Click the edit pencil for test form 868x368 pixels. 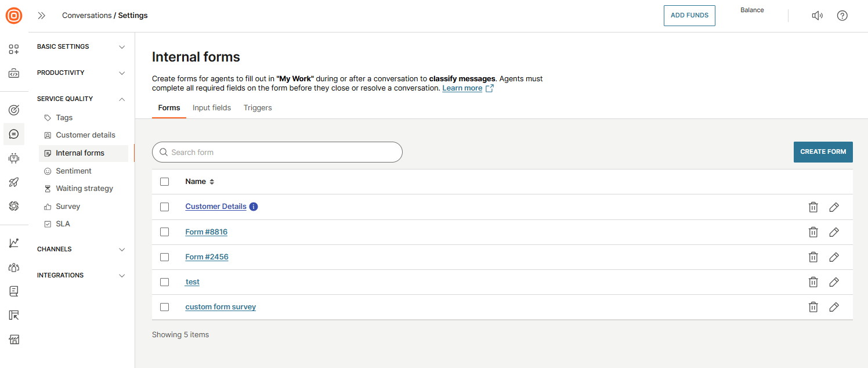[834, 282]
